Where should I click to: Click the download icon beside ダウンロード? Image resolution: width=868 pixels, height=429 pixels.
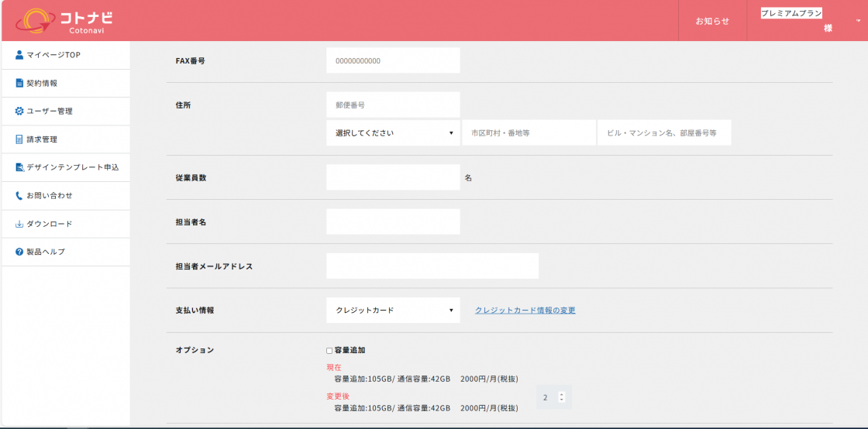(x=19, y=224)
